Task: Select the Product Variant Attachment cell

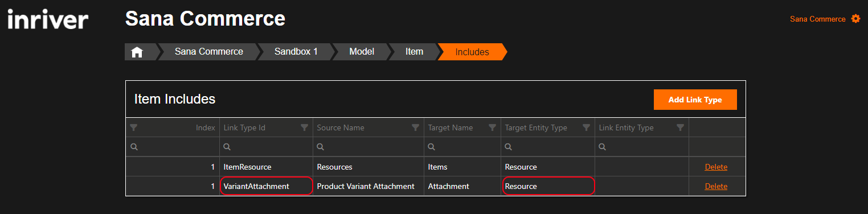Action: (x=369, y=186)
